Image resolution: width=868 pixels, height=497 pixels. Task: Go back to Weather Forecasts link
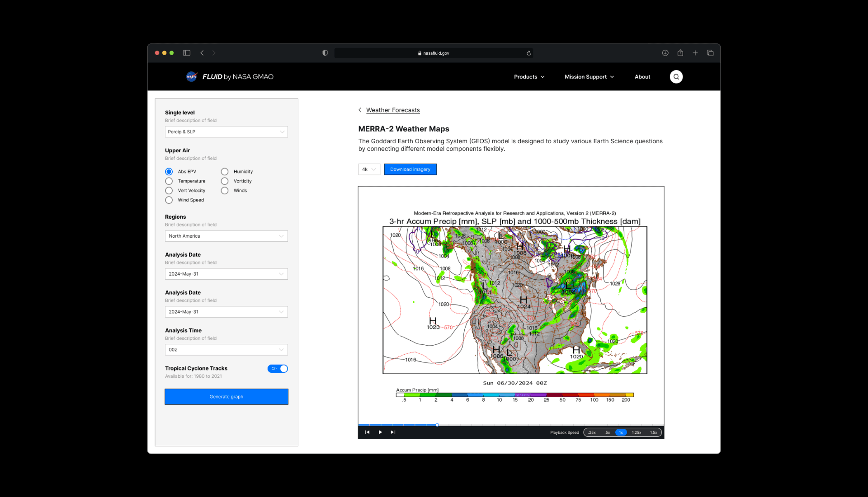click(392, 110)
